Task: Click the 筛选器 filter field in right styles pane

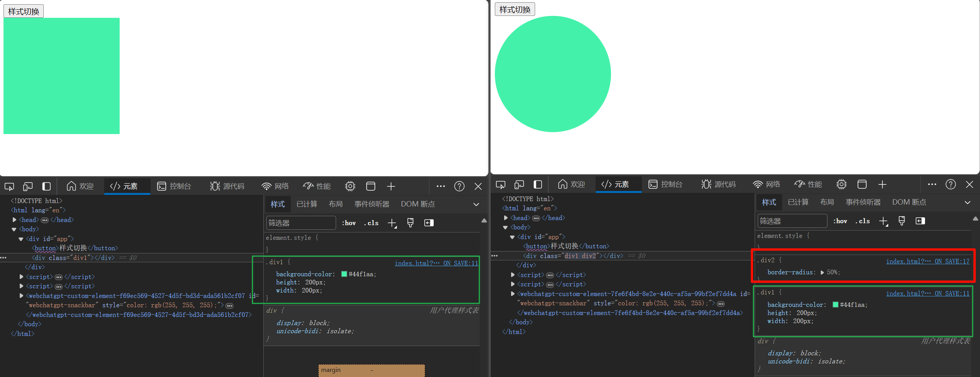Action: (x=792, y=221)
